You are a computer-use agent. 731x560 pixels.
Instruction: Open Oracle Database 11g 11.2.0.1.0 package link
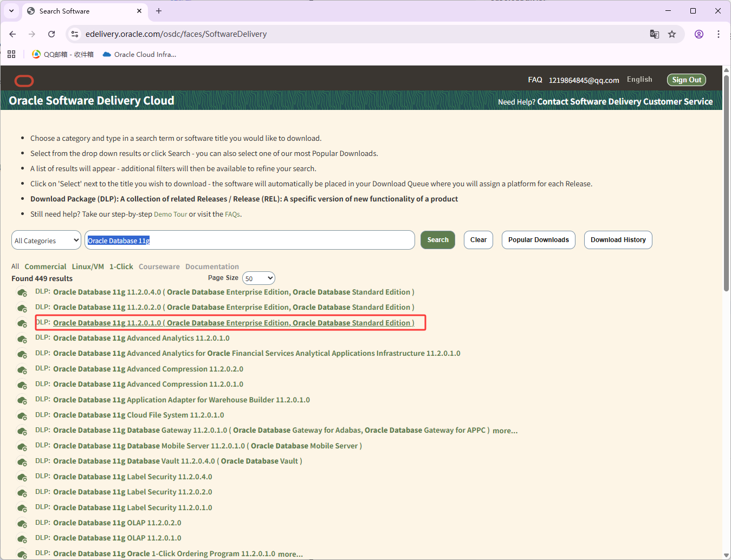tap(234, 323)
